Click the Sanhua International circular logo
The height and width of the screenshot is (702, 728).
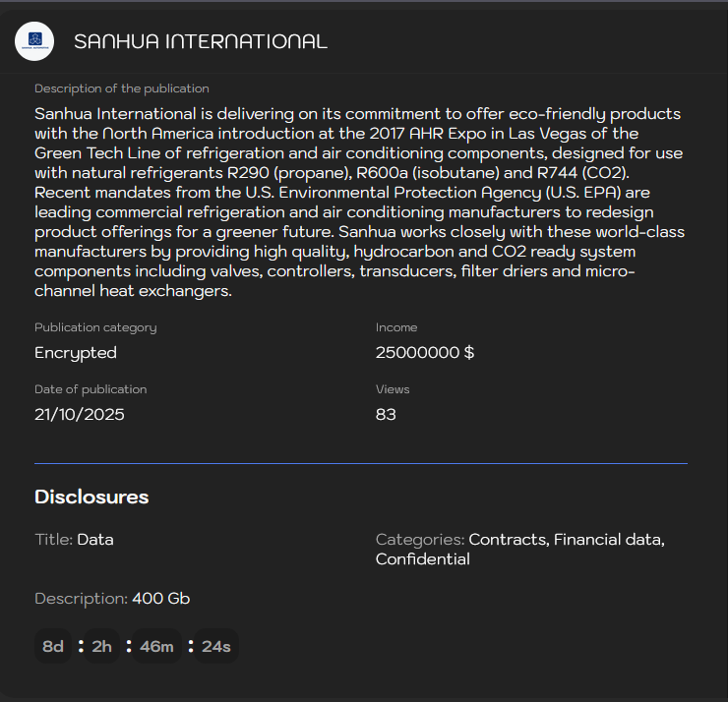[34, 41]
